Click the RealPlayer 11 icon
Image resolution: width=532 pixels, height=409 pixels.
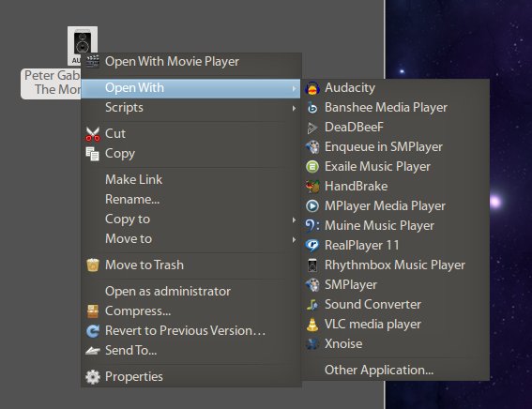click(x=312, y=246)
